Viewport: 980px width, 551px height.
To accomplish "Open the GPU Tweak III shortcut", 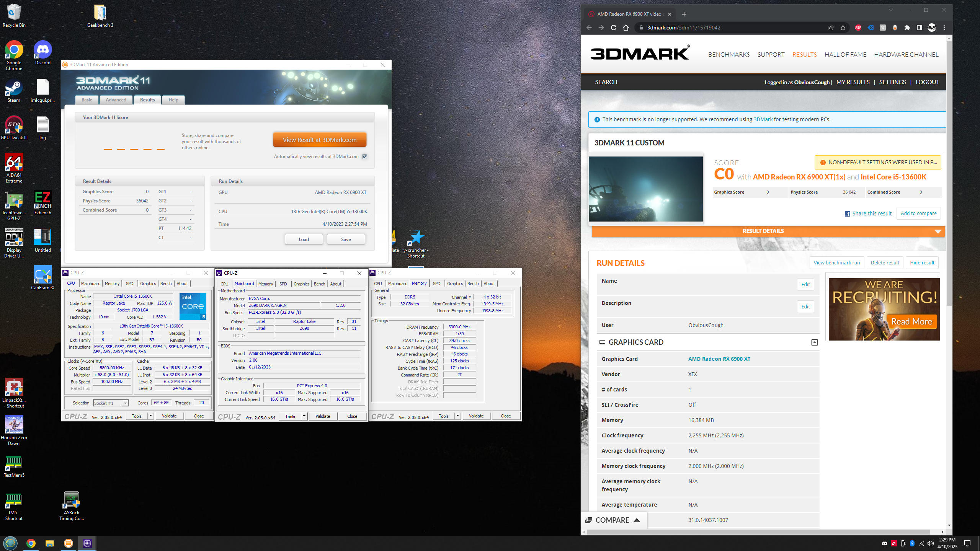I will pos(14,128).
